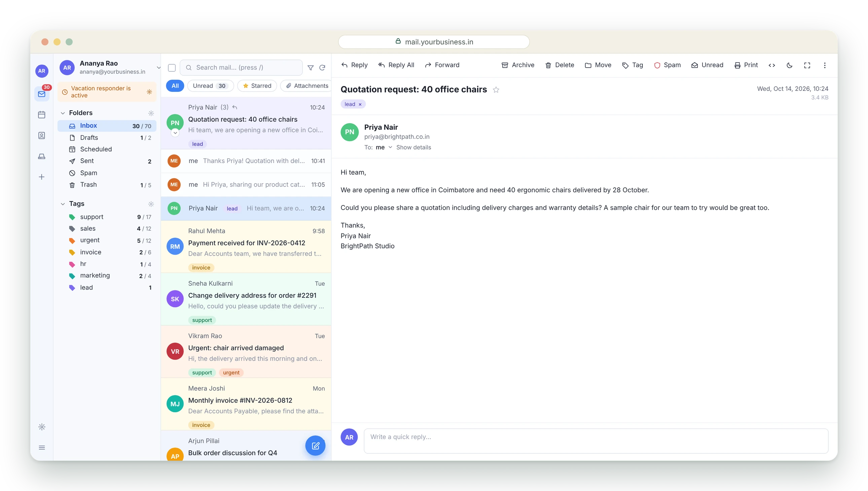
Task: Switch to the Starred filter tab
Action: coord(257,86)
